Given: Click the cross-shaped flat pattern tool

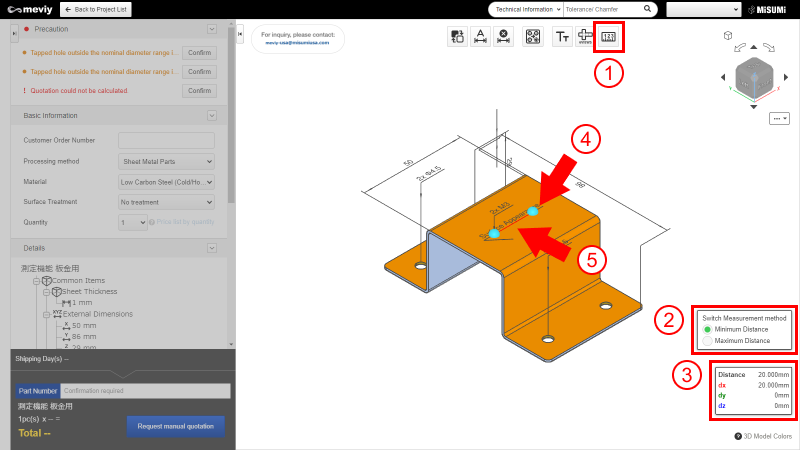Looking at the screenshot, I should pyautogui.click(x=585, y=37).
